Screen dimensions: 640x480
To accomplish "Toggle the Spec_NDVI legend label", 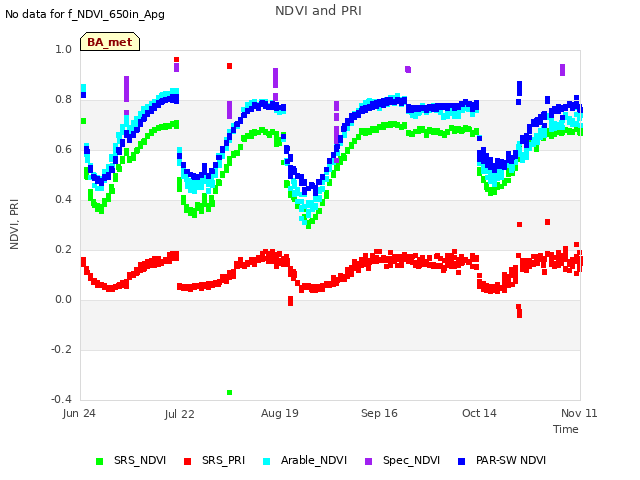I will coord(411,460).
